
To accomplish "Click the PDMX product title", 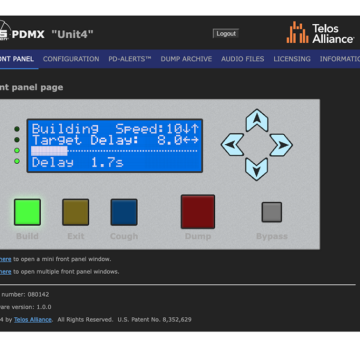I will point(28,34).
